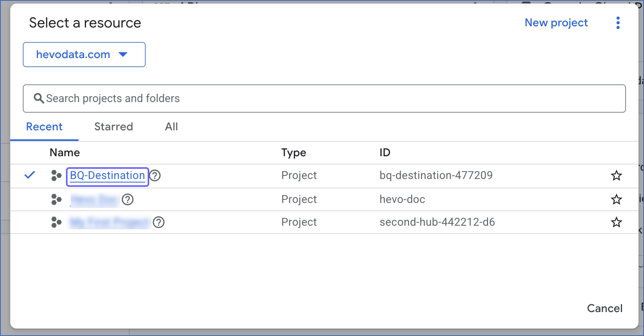Image resolution: width=644 pixels, height=336 pixels.
Task: Cancel the resource selection dialog
Action: pyautogui.click(x=604, y=308)
